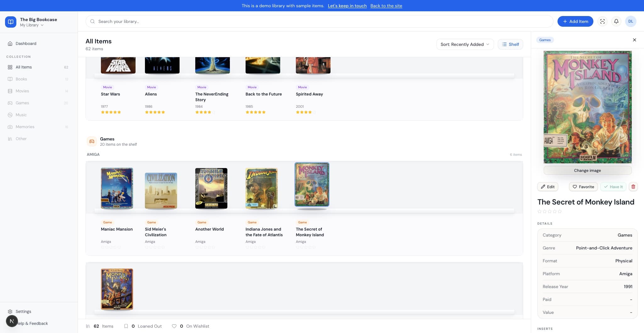Click the Add Item button

(575, 21)
